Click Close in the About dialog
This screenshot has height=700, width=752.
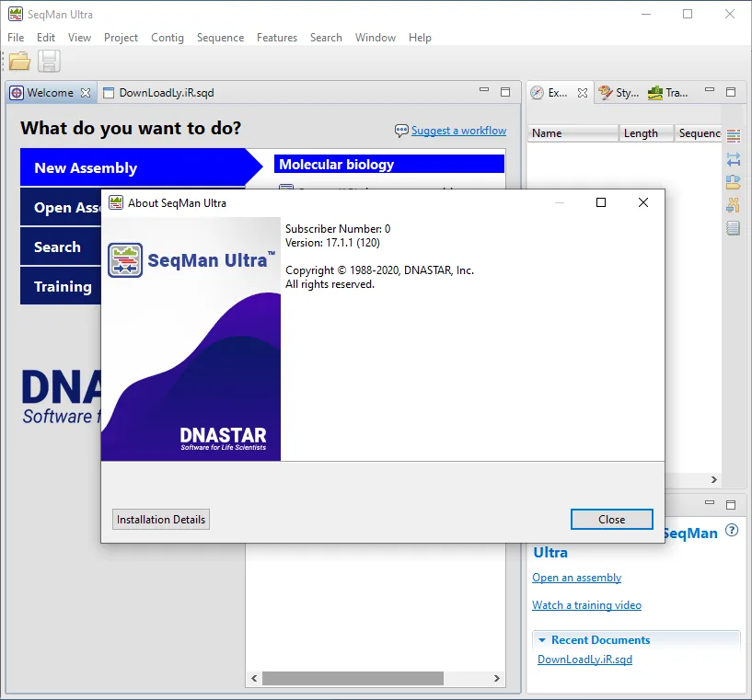pos(611,520)
